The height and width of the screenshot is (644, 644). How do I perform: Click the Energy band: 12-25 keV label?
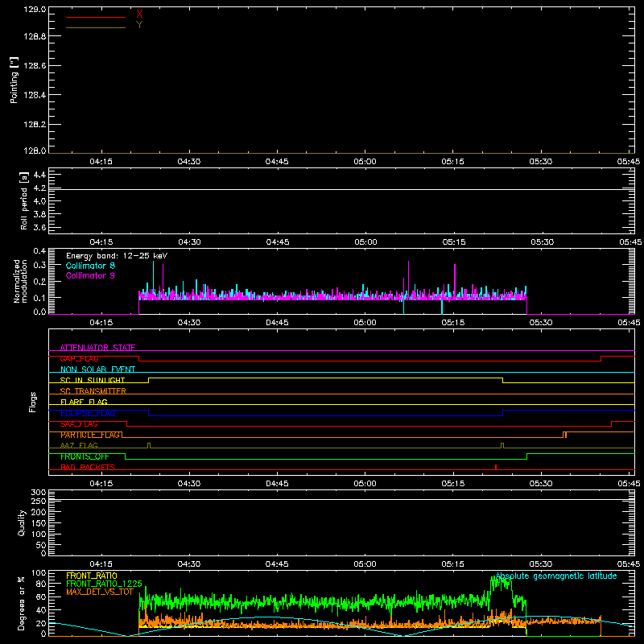117,256
